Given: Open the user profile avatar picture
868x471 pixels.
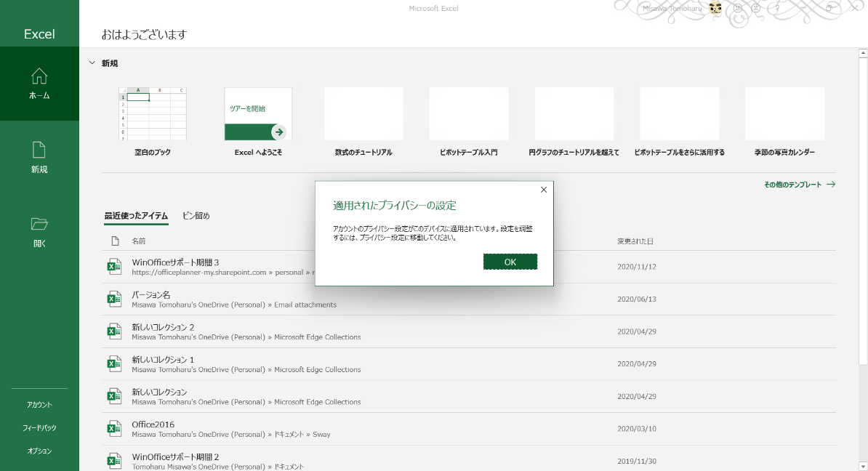Looking at the screenshot, I should (x=715, y=8).
